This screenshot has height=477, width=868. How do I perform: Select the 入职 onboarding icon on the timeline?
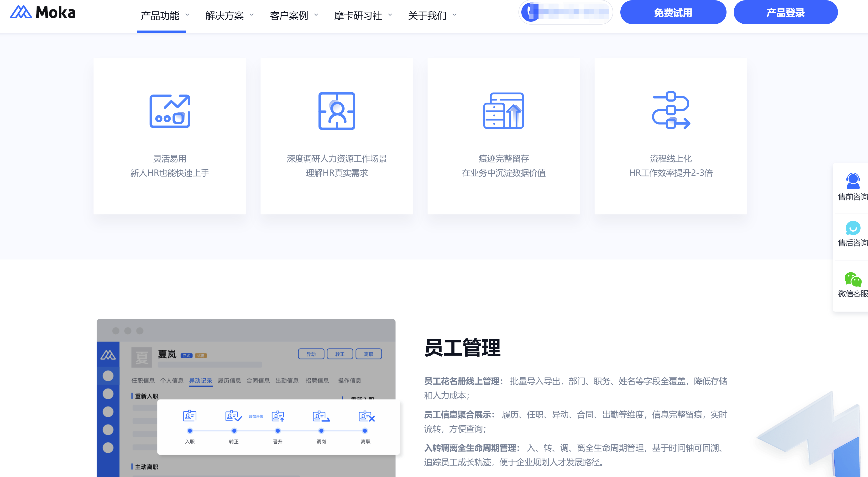tap(190, 416)
